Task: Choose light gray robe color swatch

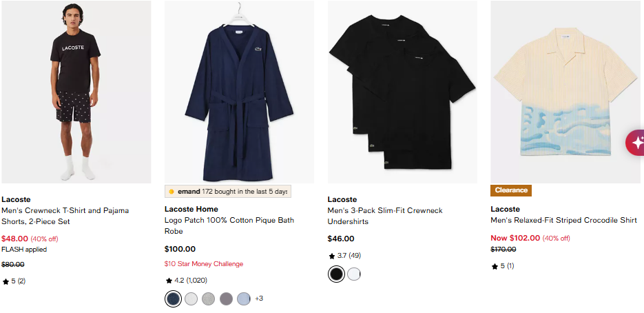Action: click(209, 299)
